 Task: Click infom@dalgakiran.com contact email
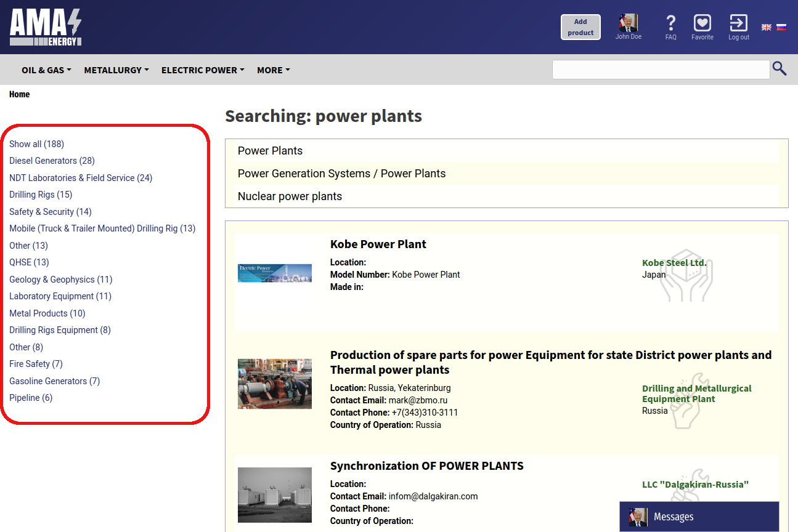[x=433, y=496]
